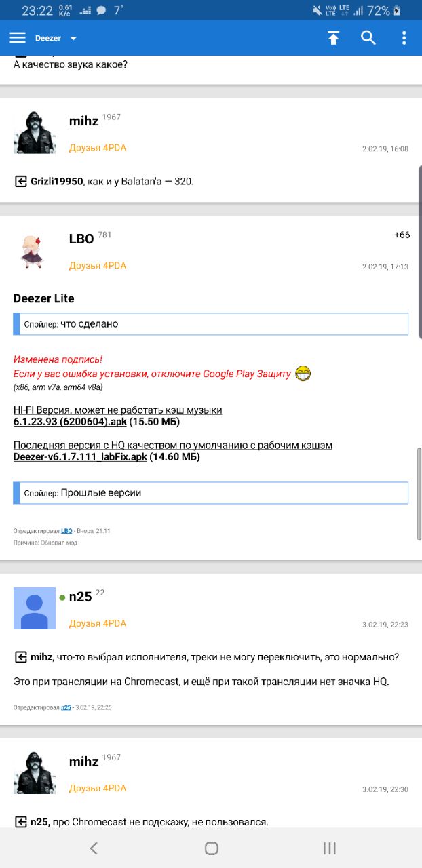Open mihz user avatar in first post
This screenshot has height=868, width=422.
35,132
